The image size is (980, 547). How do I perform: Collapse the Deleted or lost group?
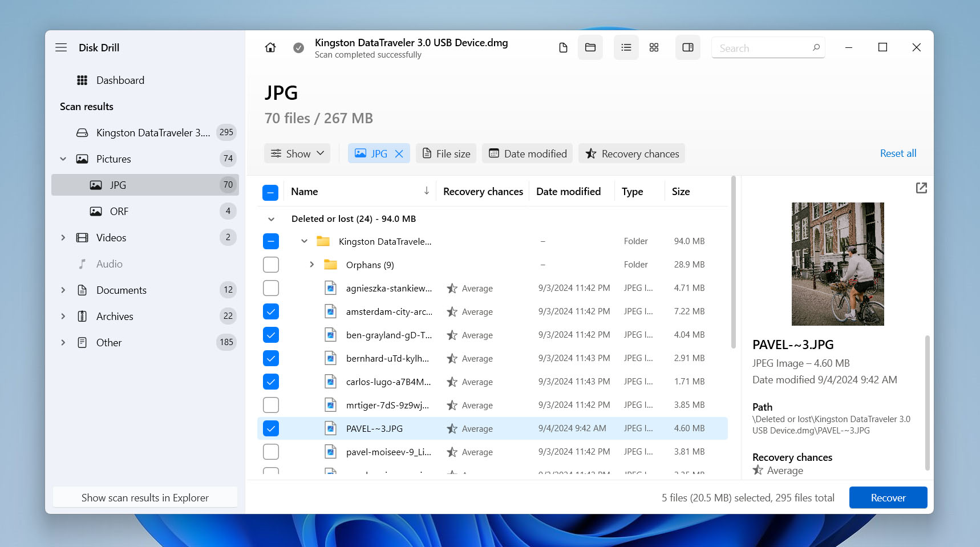click(272, 219)
